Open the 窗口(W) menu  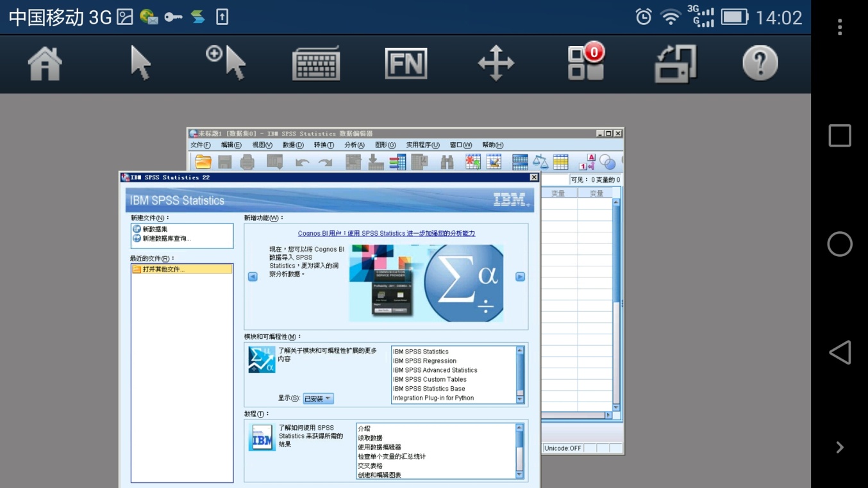point(460,145)
